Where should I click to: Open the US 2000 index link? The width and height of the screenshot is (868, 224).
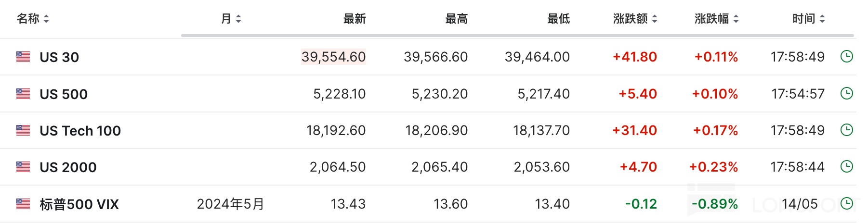pyautogui.click(x=68, y=167)
